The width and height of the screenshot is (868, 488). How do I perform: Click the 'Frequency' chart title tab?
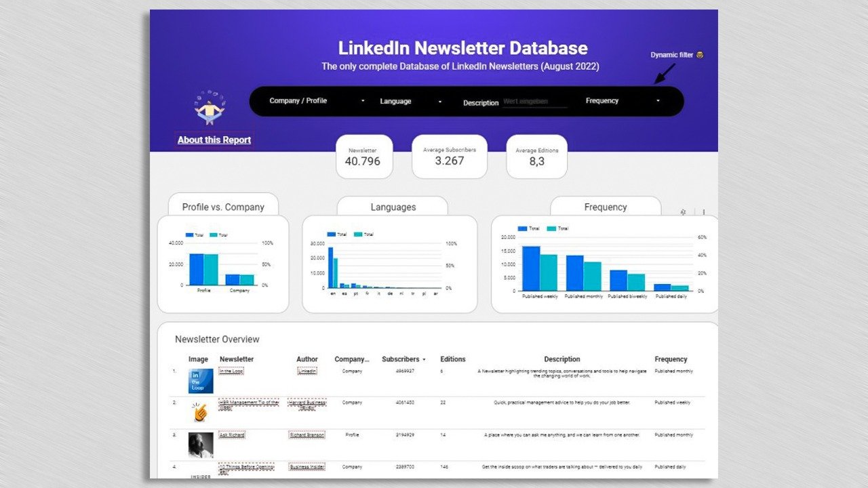[x=606, y=207]
